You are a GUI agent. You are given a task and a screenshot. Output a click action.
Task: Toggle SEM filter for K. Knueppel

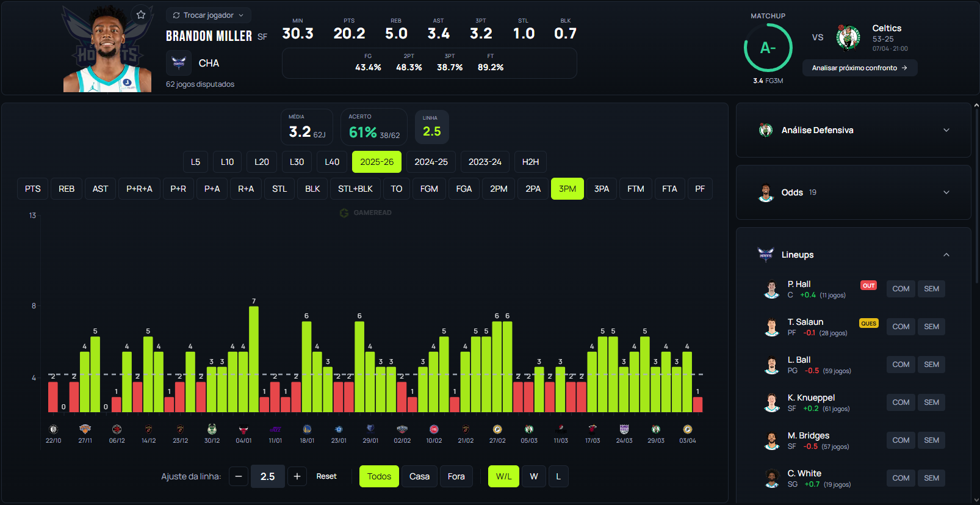tap(931, 402)
